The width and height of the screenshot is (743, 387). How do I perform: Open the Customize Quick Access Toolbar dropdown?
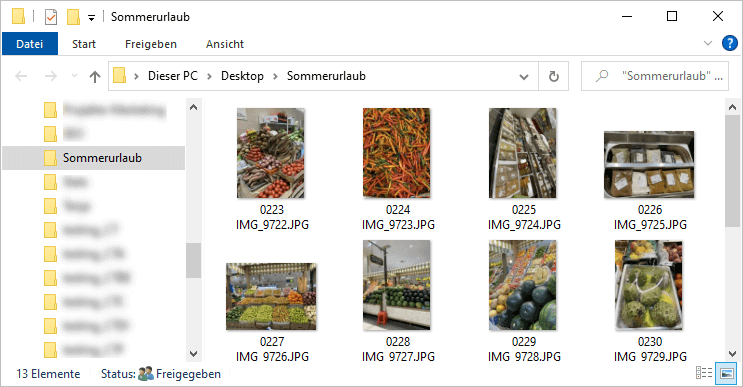pyautogui.click(x=91, y=18)
